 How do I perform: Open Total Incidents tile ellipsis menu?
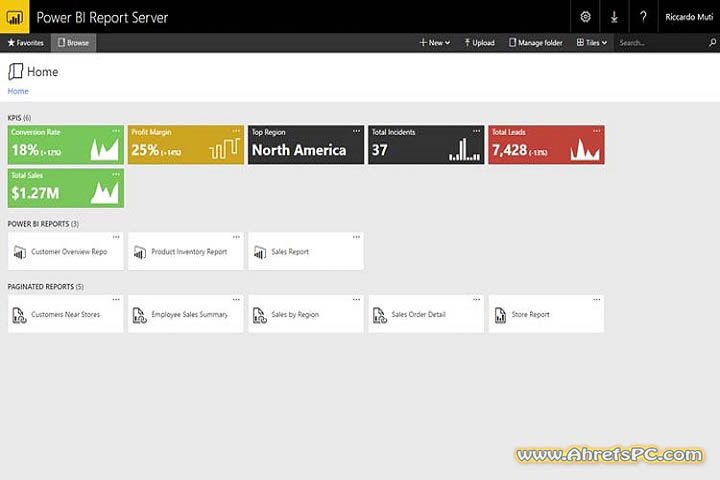[x=476, y=131]
